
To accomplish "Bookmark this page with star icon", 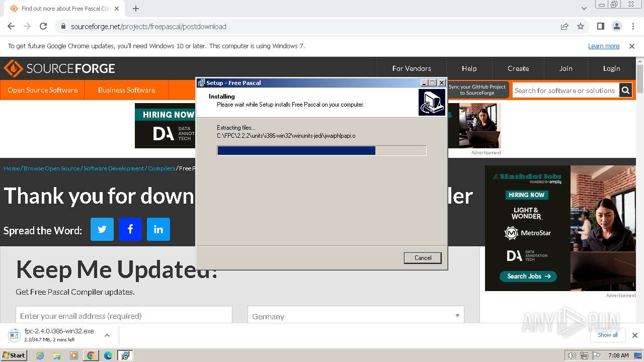I will tap(581, 26).
